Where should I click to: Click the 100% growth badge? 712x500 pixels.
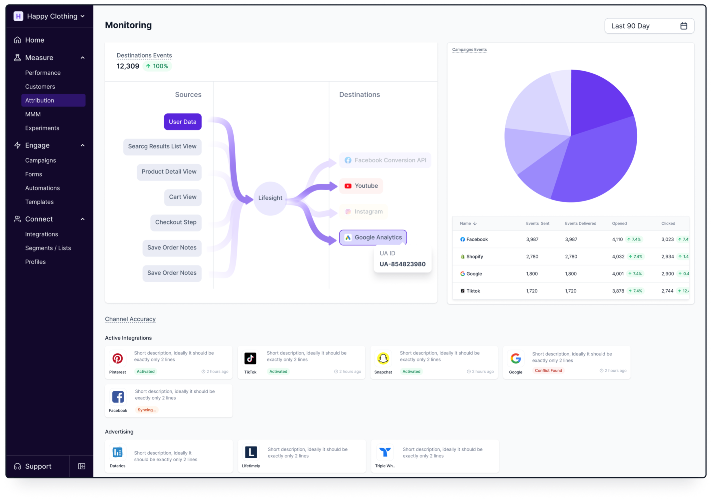(x=157, y=66)
